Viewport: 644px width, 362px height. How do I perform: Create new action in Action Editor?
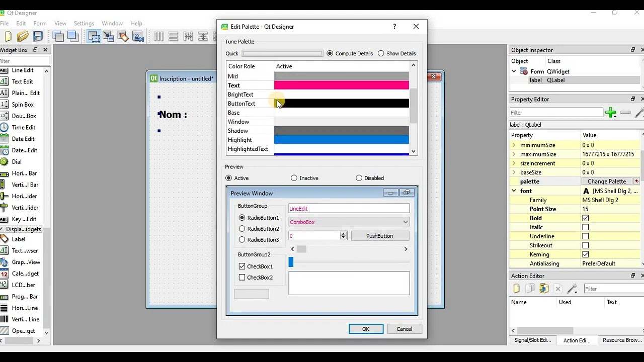[517, 289]
